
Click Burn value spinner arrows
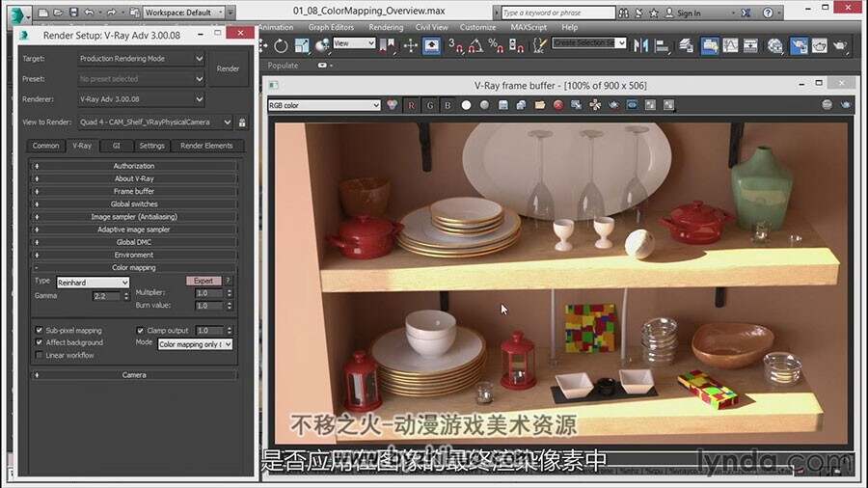tap(230, 306)
